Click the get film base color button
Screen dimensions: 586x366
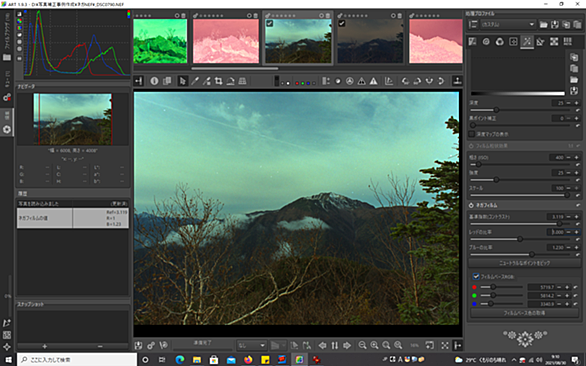pyautogui.click(x=524, y=313)
